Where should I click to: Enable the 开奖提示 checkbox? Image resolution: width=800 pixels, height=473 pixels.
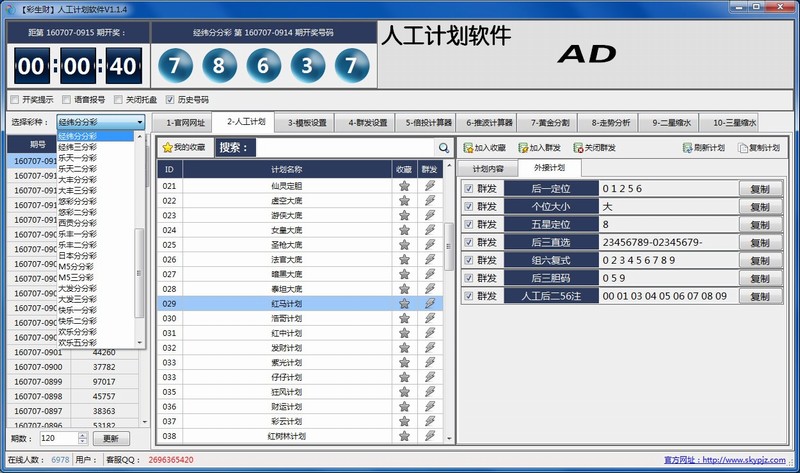point(14,100)
